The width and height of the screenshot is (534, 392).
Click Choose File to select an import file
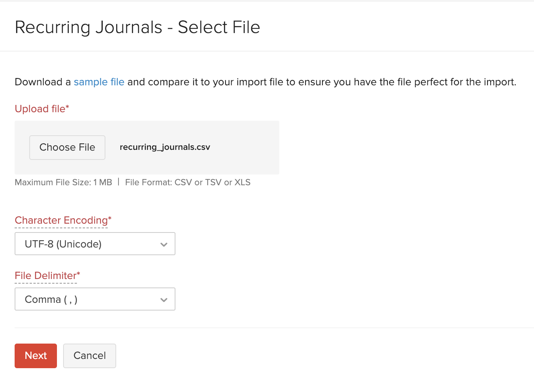(67, 147)
